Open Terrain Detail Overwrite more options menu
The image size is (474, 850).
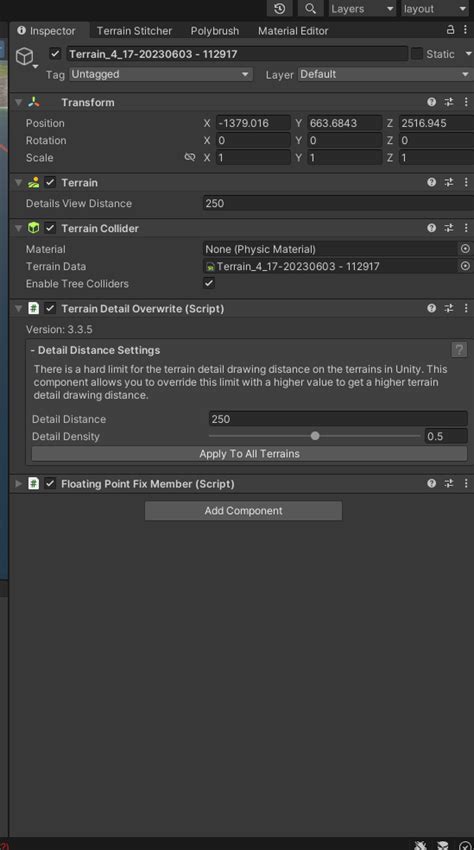[x=466, y=308]
